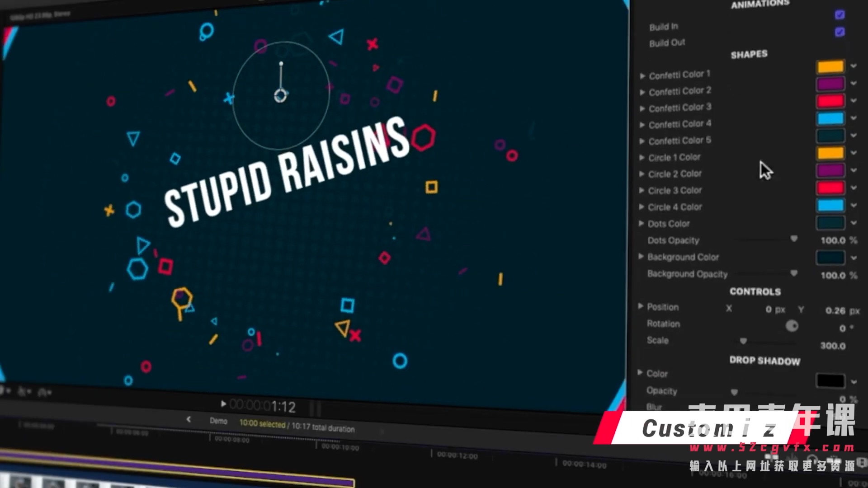868x488 pixels.
Task: Open Confetti Color 2 swatch dropdown arrow
Action: (854, 83)
